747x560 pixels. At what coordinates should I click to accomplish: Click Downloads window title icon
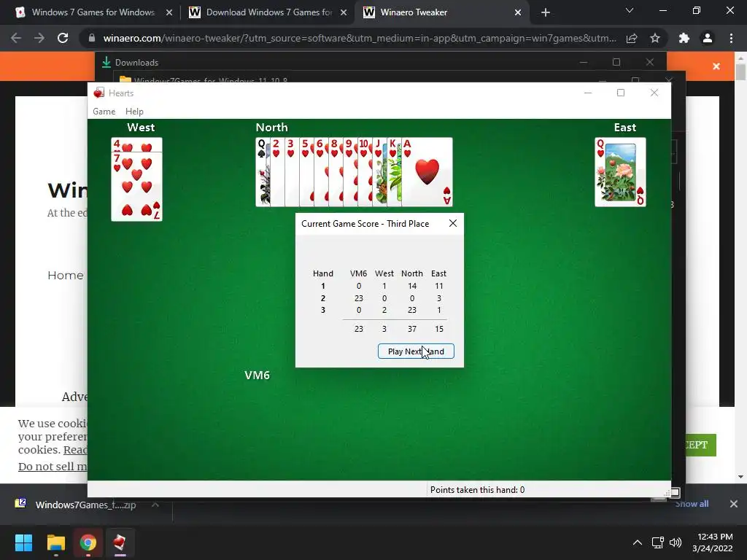(x=107, y=63)
